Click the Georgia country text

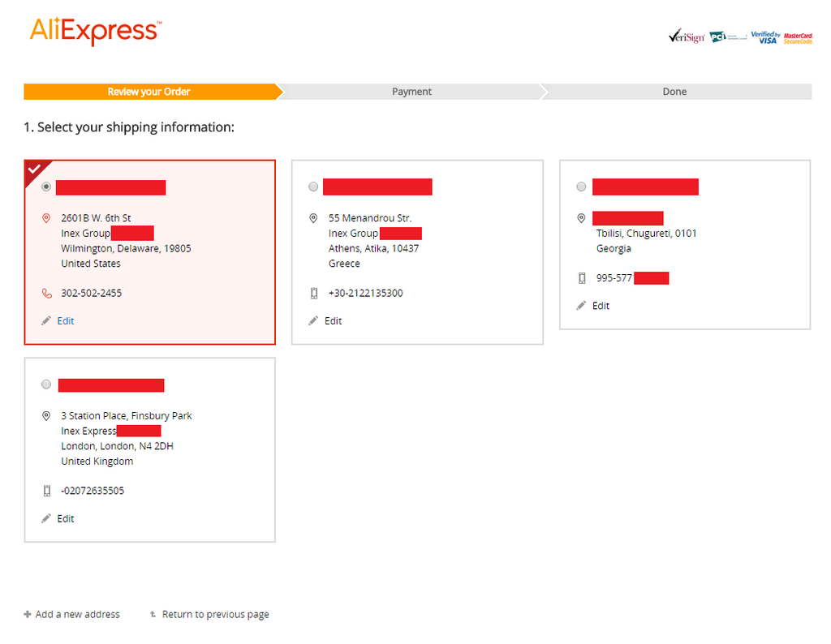click(614, 249)
